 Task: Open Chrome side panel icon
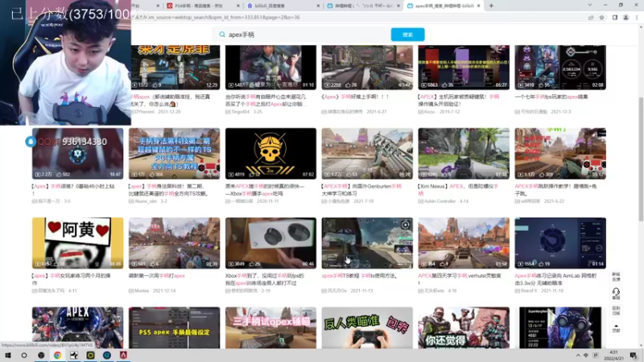(615, 18)
